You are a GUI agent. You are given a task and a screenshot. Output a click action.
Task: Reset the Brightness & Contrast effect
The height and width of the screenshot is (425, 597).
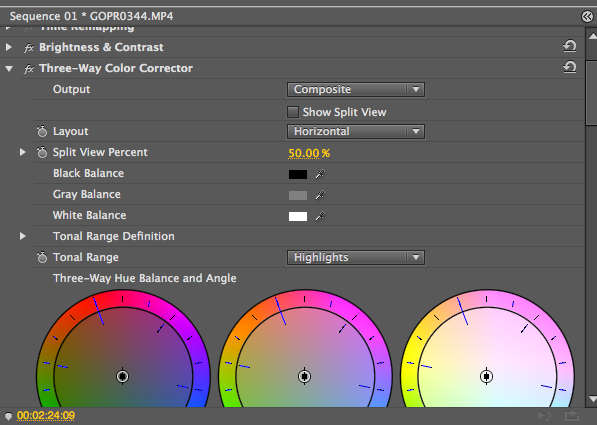coord(570,46)
